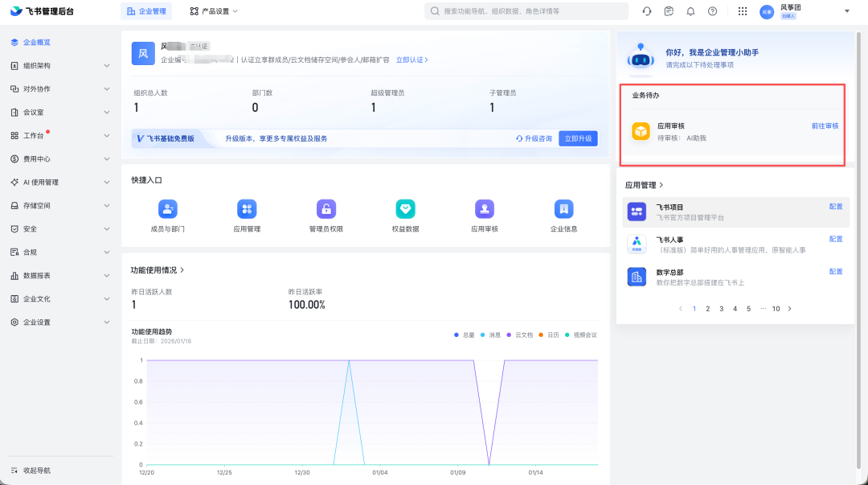Click the 前往审核 link

point(825,126)
